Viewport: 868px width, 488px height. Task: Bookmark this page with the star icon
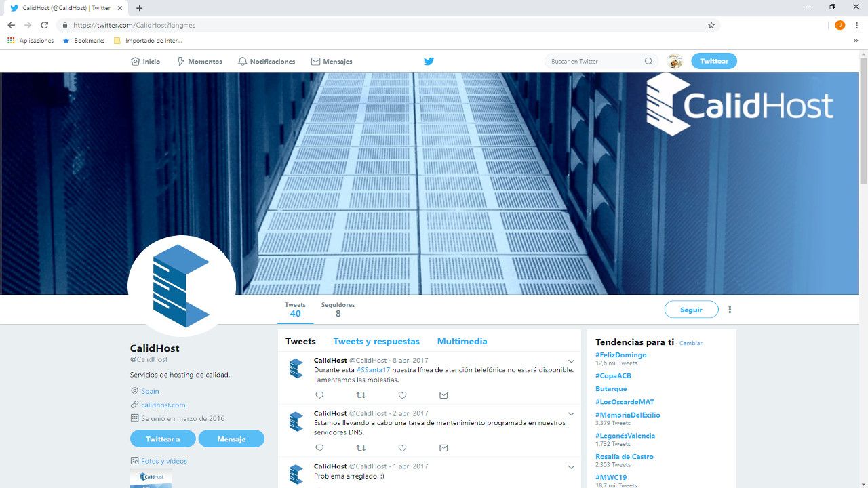pyautogui.click(x=711, y=25)
